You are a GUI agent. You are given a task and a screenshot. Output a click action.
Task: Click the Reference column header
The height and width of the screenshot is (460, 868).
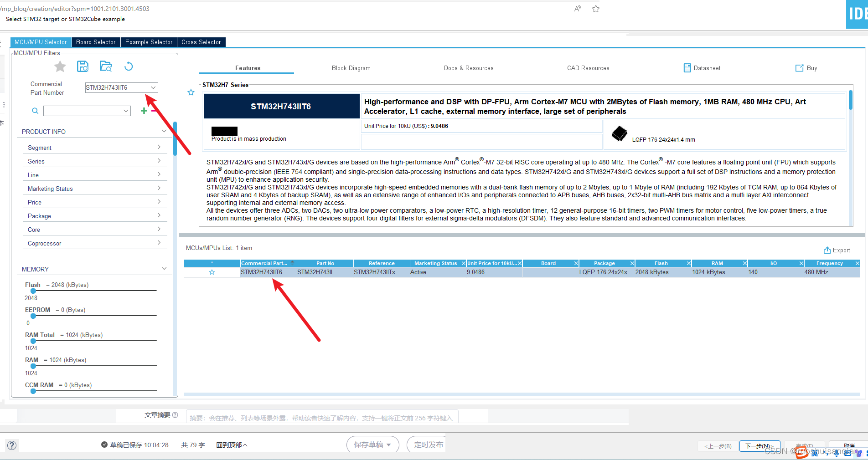[382, 263]
